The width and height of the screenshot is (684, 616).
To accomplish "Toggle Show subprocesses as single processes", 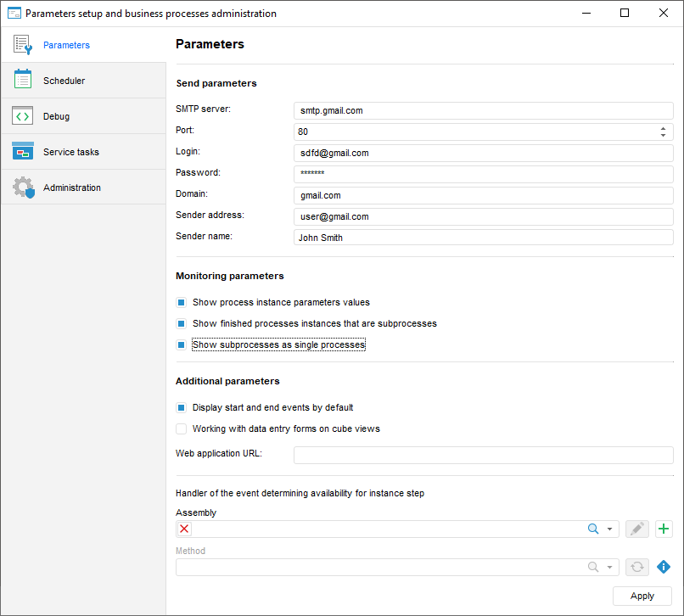I will coord(182,345).
